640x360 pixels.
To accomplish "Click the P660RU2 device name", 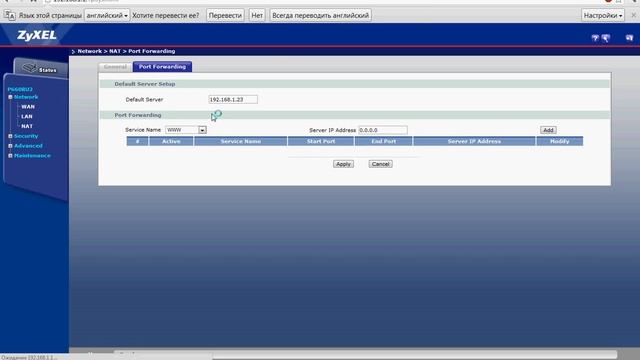I will tap(20, 89).
